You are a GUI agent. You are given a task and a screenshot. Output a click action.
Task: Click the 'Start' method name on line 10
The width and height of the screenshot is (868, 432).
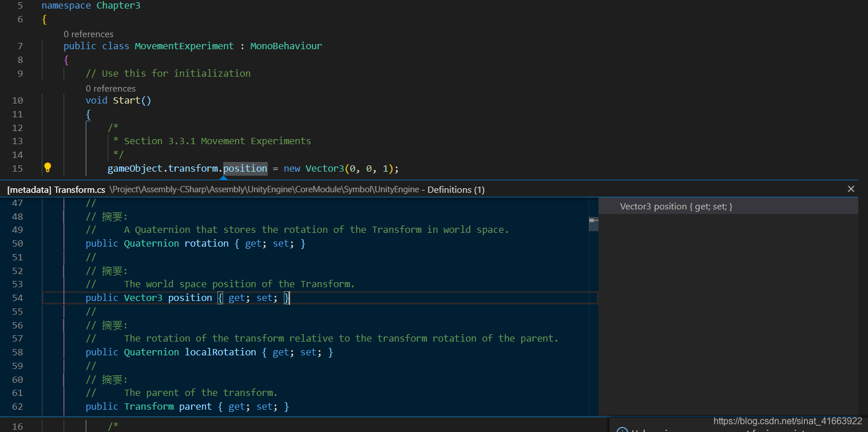click(x=126, y=100)
